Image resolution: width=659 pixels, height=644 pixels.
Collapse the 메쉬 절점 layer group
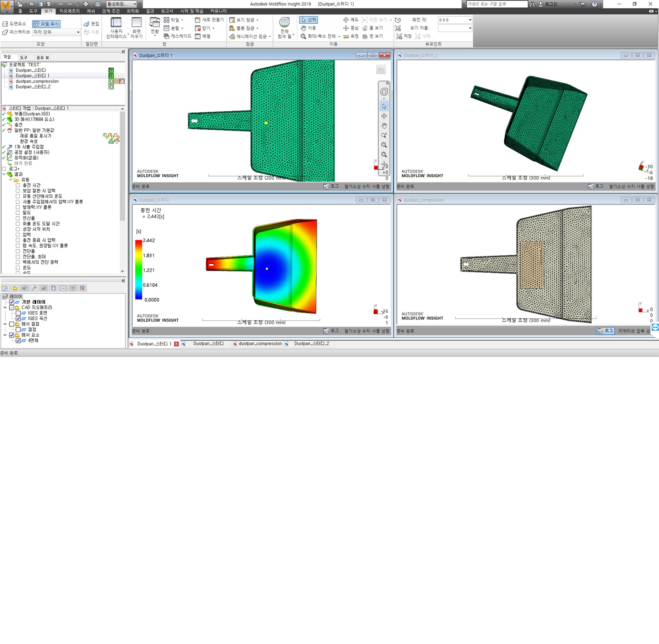click(x=5, y=324)
